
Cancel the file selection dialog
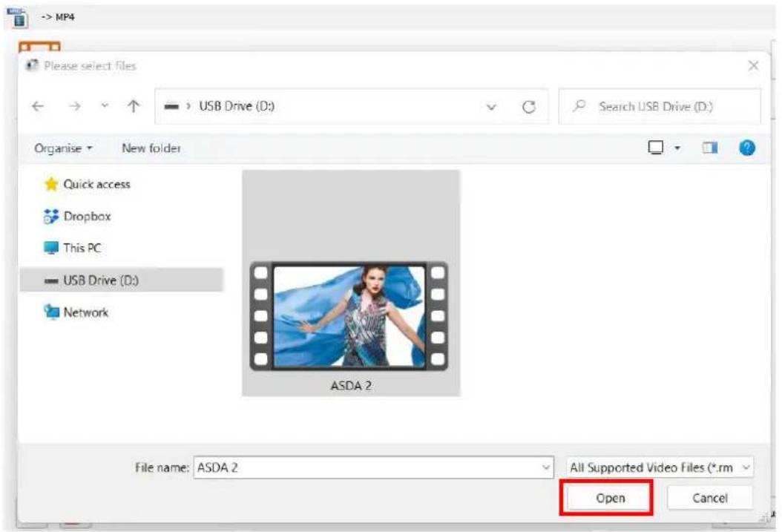[x=710, y=498]
